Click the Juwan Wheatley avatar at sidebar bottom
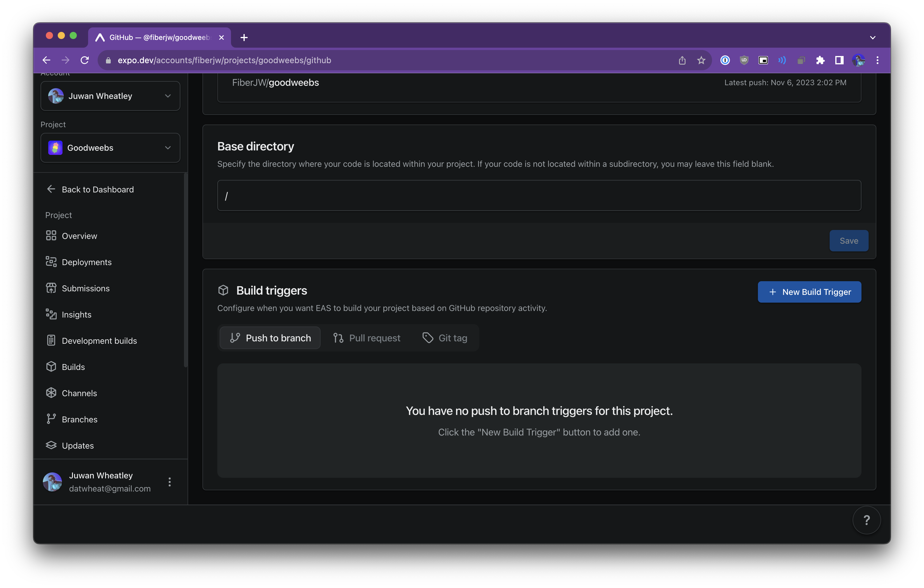The image size is (924, 588). (53, 482)
